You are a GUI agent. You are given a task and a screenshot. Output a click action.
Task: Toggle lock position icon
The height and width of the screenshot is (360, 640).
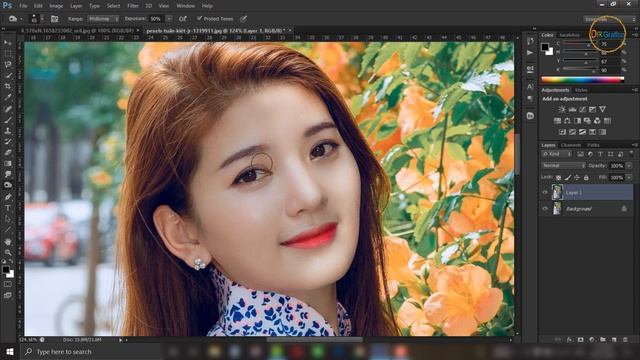click(577, 178)
